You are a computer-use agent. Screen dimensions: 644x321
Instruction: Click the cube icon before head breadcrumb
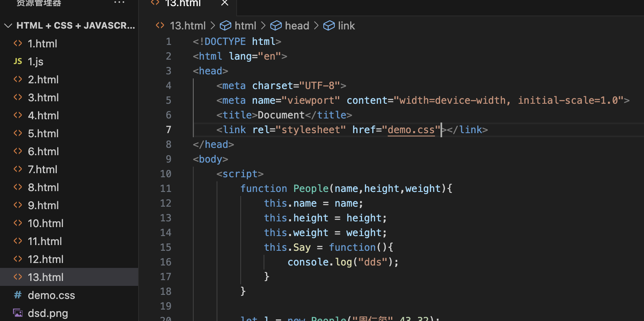(276, 26)
